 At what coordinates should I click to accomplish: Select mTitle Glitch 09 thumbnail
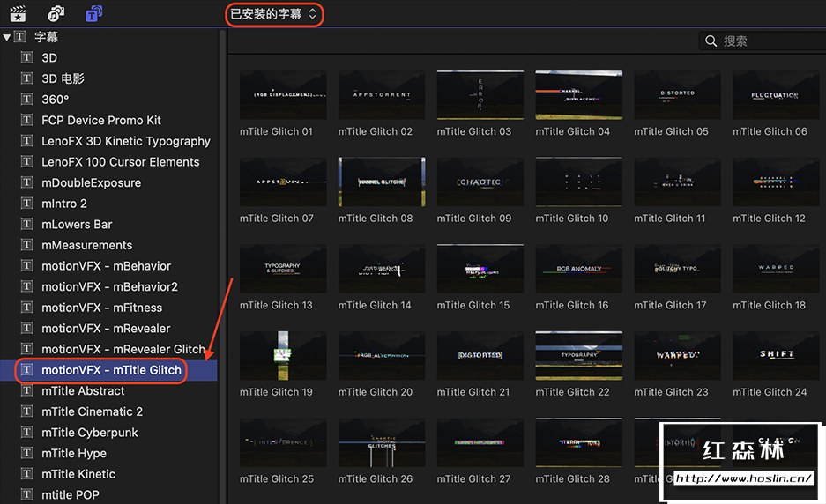(480, 182)
